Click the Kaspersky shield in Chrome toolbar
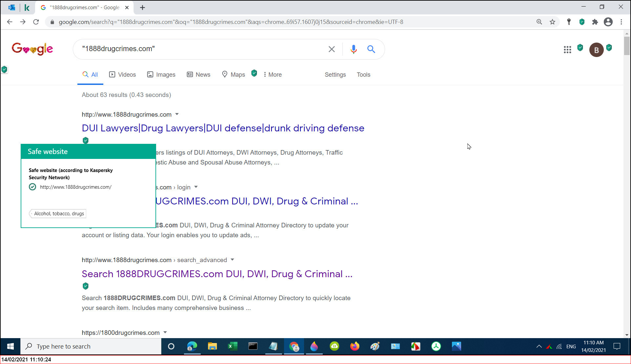 point(582,22)
